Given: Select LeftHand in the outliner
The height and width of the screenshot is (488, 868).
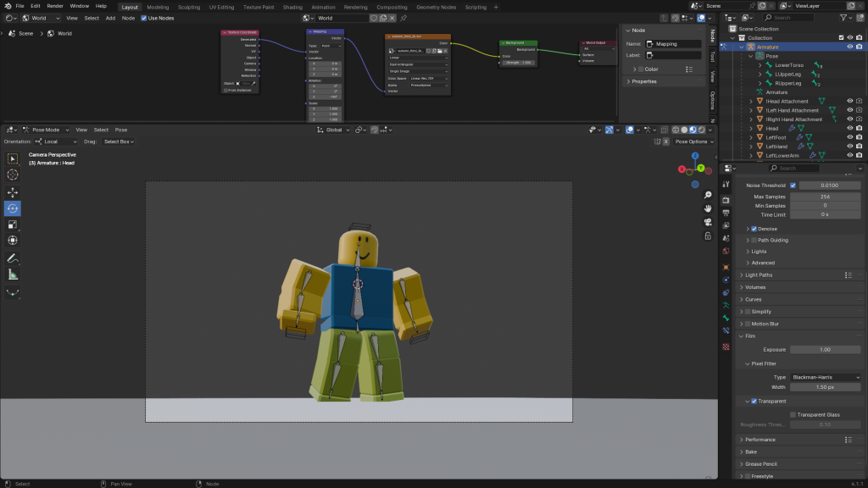Looking at the screenshot, I should click(776, 147).
